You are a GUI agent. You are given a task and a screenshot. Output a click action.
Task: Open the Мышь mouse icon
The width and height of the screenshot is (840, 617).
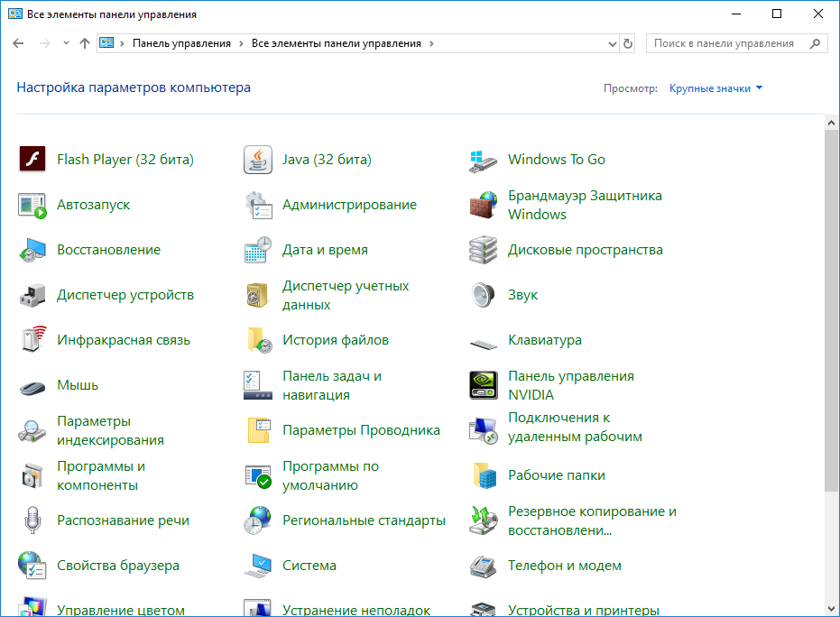pos(32,387)
